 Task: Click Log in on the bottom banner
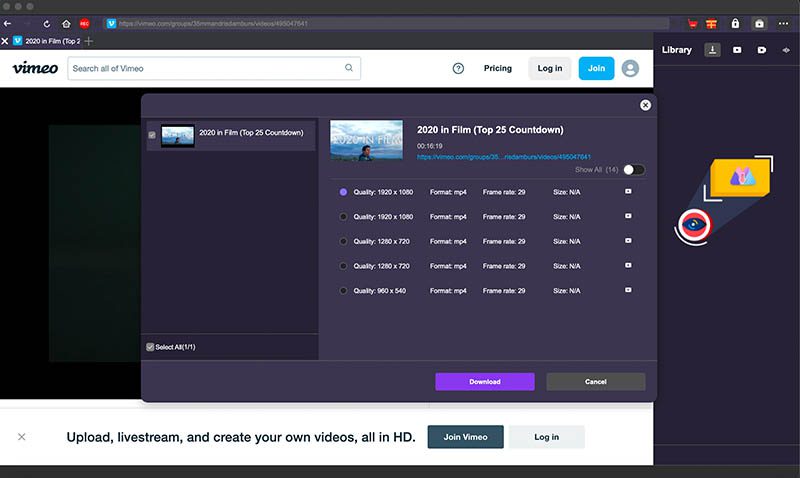tap(546, 437)
